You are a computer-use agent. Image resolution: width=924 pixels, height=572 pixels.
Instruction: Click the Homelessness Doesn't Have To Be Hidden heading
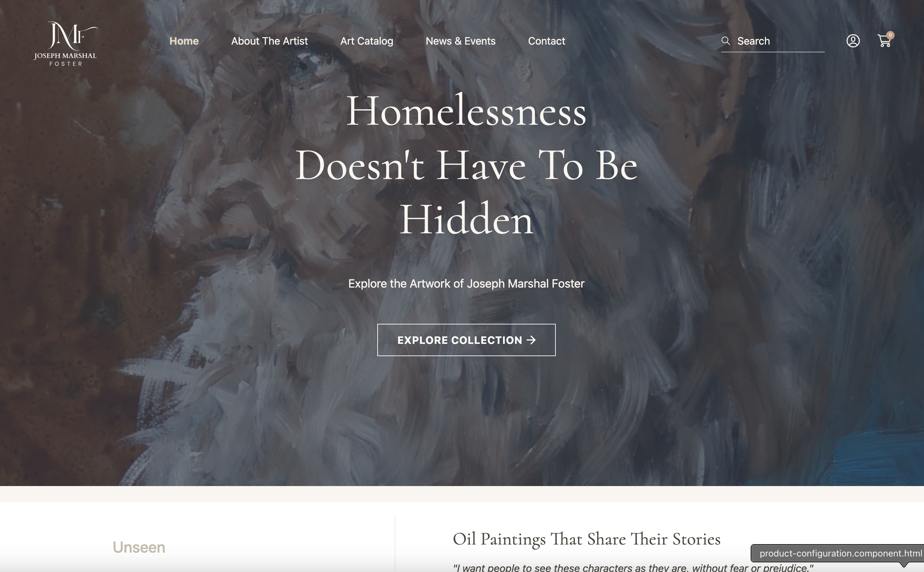point(466,165)
